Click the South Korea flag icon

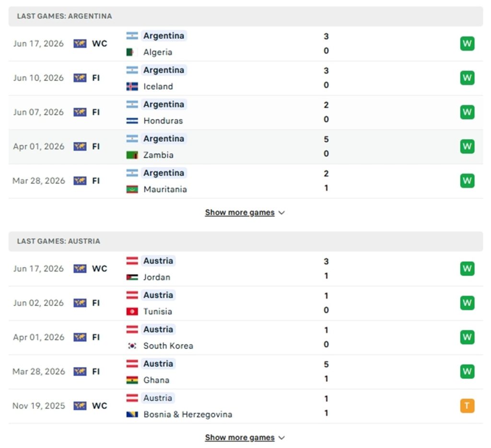coord(132,346)
